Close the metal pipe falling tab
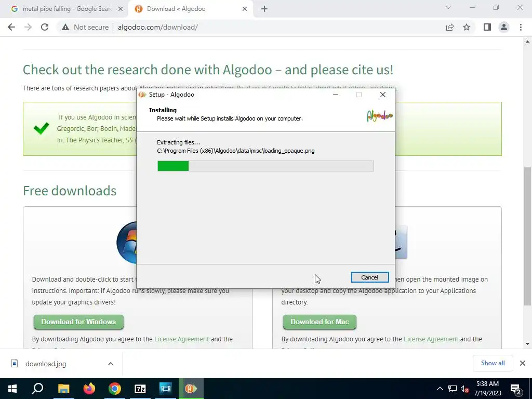532x399 pixels. click(121, 9)
